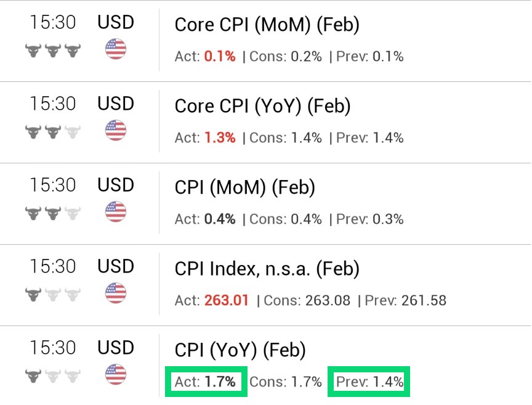The height and width of the screenshot is (405, 532).
Task: Open the Core CPI (MoM) (Feb) event details
Action: coord(267,25)
